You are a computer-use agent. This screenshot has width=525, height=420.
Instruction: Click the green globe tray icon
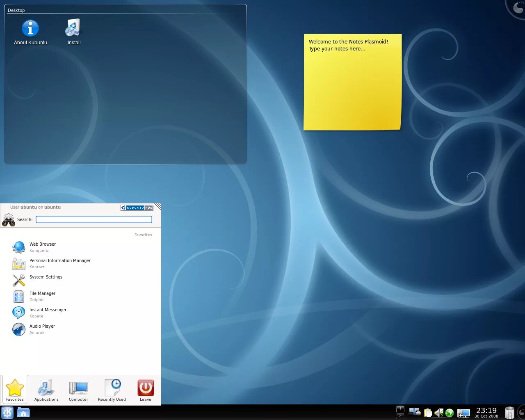tap(450, 413)
